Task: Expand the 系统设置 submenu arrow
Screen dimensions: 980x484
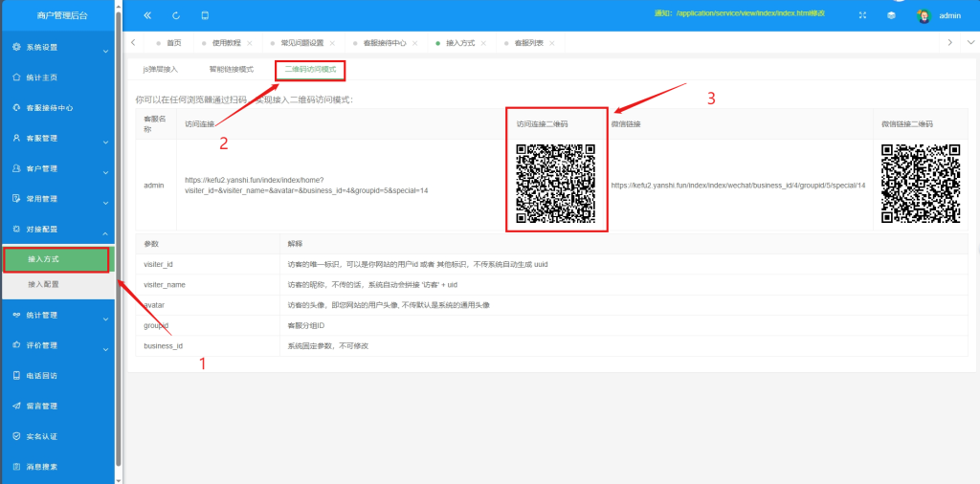Action: tap(105, 52)
